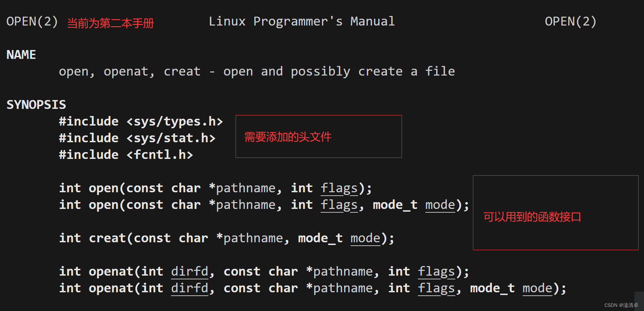Click the openat() prototype ending in flags);
The image size is (644, 311).
click(x=264, y=272)
